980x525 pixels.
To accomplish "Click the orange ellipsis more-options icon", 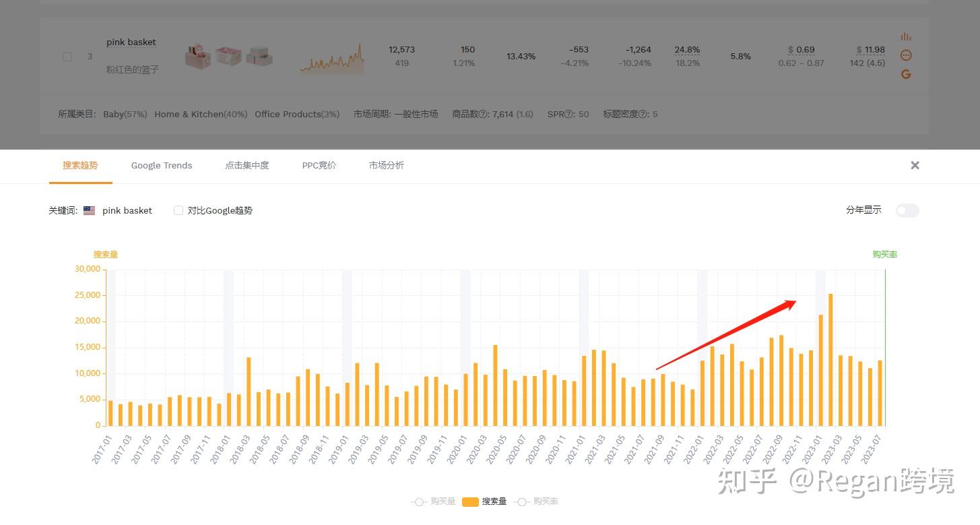I will [x=906, y=55].
